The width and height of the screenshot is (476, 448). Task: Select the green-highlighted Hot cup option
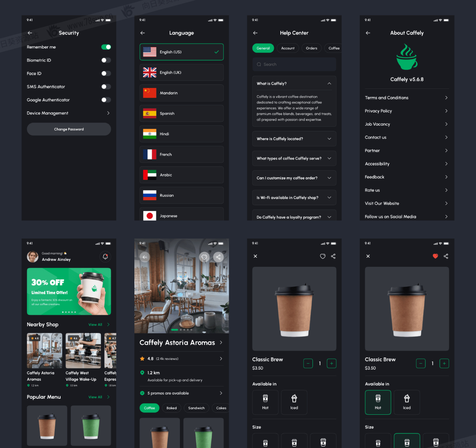pyautogui.click(x=378, y=402)
